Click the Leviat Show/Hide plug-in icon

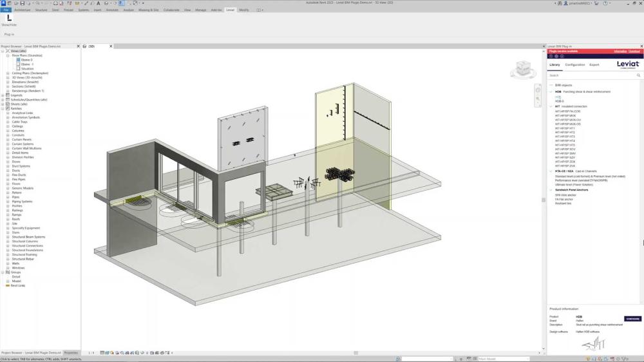point(9,19)
